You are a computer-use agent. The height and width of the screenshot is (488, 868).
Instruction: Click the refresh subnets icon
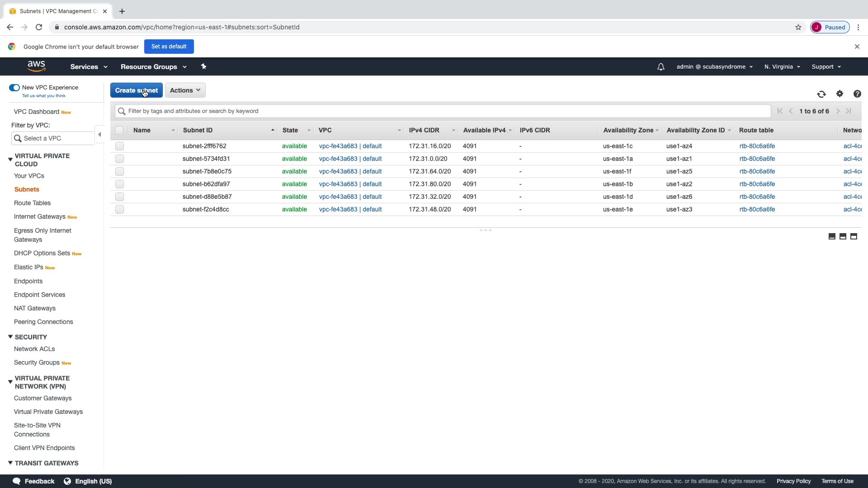[821, 94]
